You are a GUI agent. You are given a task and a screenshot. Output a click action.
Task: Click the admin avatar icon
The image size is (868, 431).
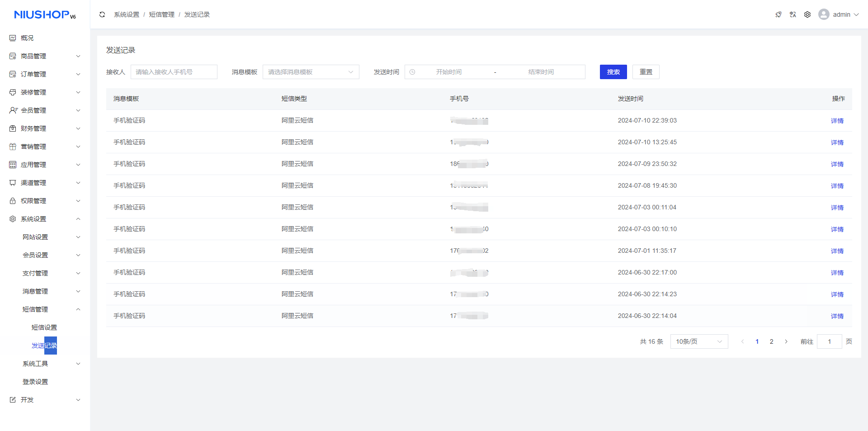coord(824,14)
